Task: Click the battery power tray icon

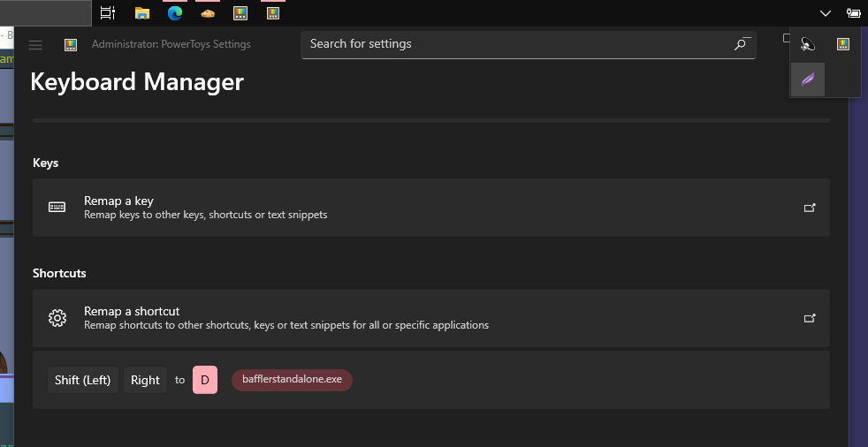Action: pyautogui.click(x=853, y=13)
